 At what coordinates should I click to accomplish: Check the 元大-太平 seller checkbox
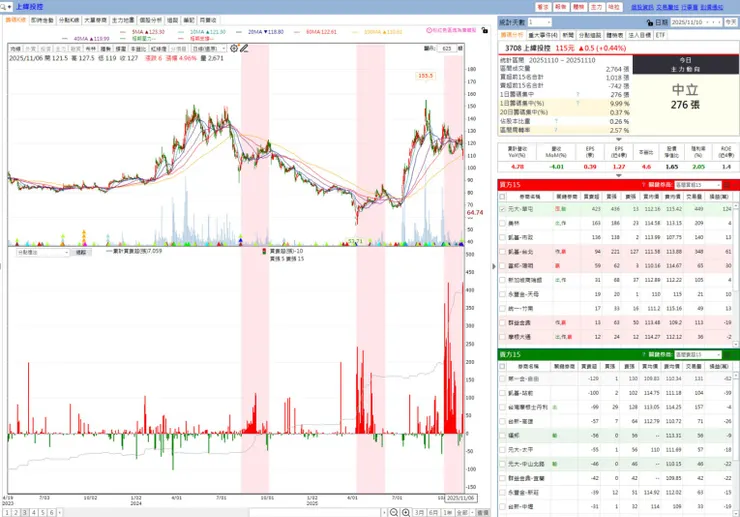502,449
